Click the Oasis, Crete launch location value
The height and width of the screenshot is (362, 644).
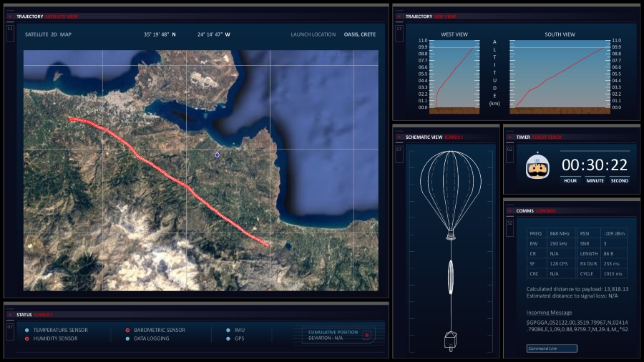coord(360,34)
